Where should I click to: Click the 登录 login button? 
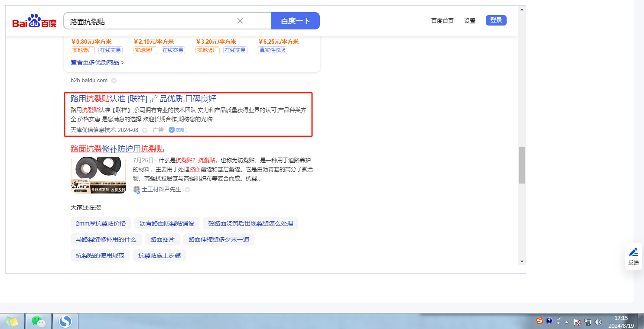pyautogui.click(x=496, y=20)
